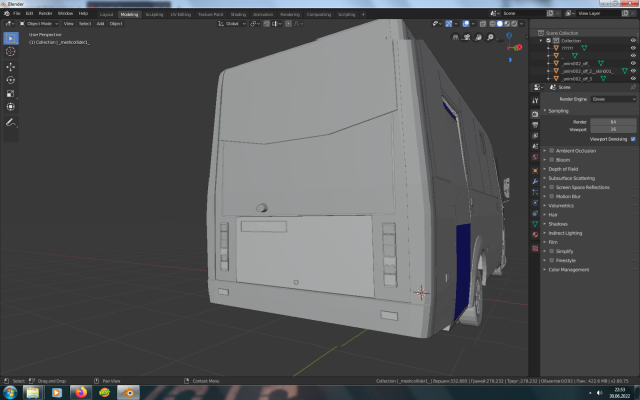Enable Ambient Occlusion checkbox
The width and height of the screenshot is (640, 400).
551,151
